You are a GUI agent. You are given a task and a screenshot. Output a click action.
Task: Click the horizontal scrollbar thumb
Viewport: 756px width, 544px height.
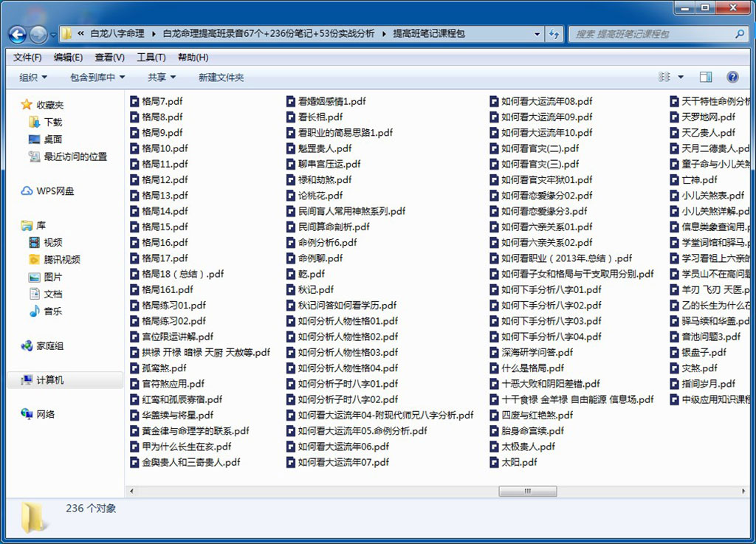coord(527,491)
